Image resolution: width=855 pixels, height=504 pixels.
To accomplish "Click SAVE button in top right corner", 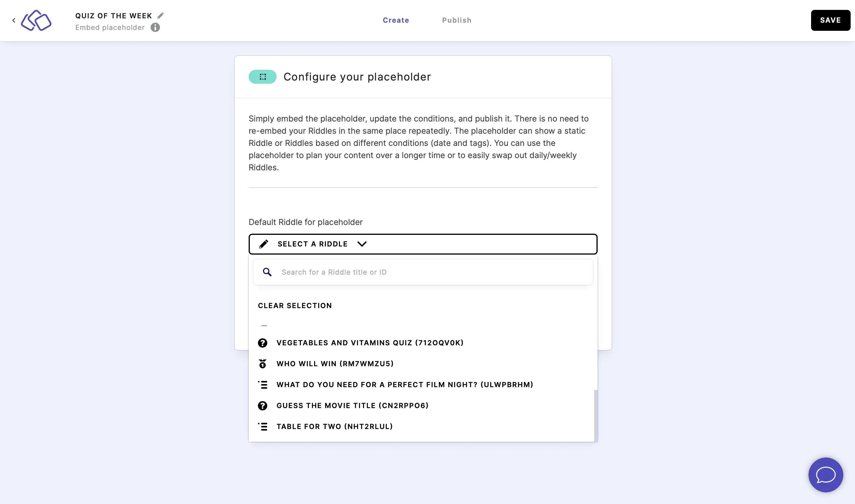I will pyautogui.click(x=830, y=20).
